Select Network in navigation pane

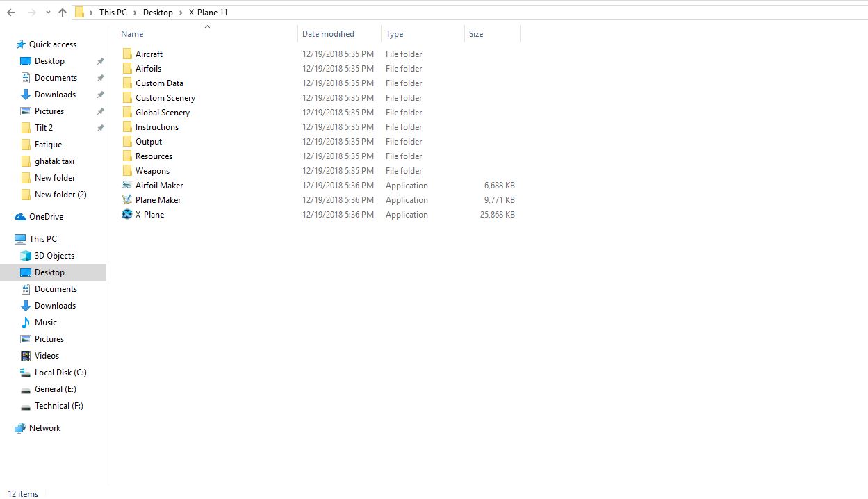45,428
